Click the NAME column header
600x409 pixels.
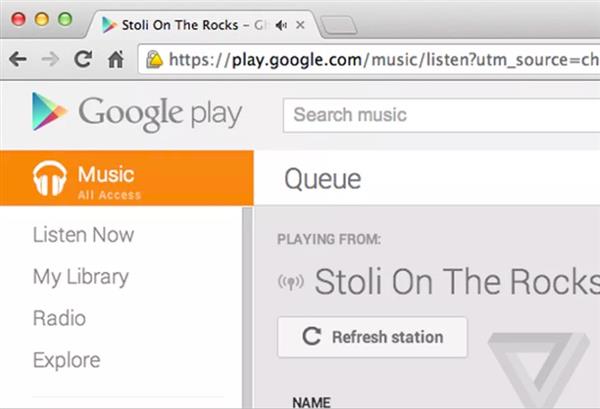311,402
